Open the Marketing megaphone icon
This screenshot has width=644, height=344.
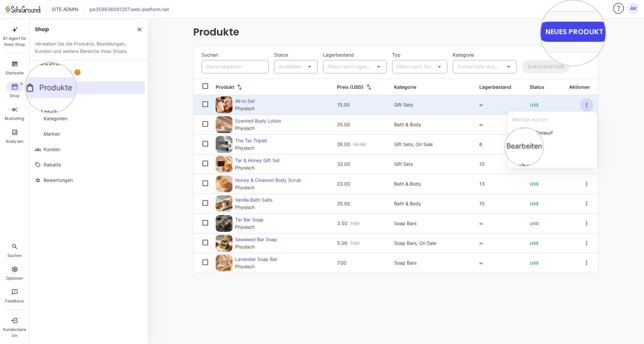point(14,109)
